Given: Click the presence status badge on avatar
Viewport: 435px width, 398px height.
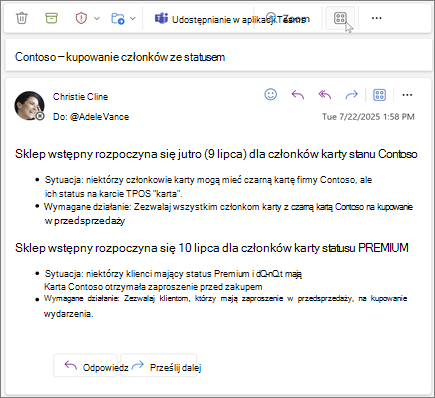Looking at the screenshot, I should [40, 116].
